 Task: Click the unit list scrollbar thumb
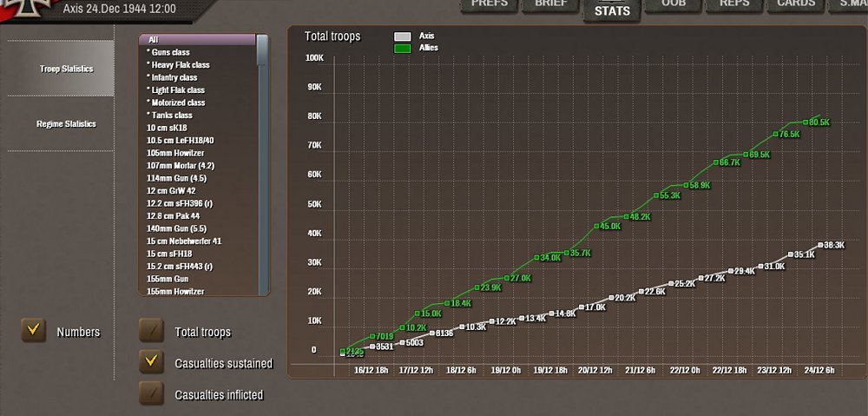point(262,50)
